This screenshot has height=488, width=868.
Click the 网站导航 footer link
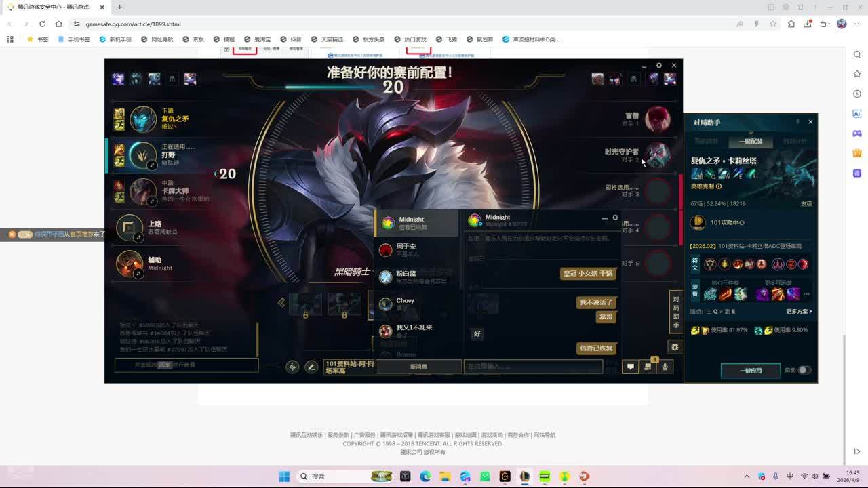pyautogui.click(x=545, y=435)
